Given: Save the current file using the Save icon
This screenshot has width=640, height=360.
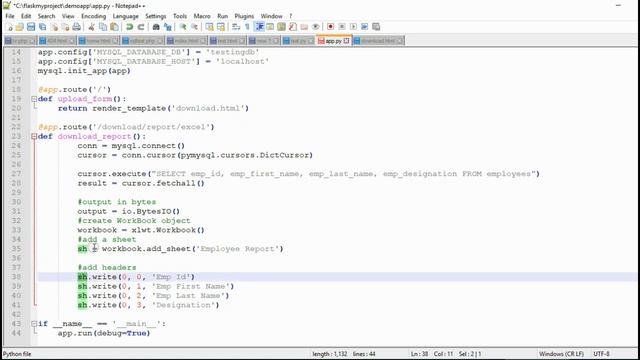Looking at the screenshot, I should (31, 27).
